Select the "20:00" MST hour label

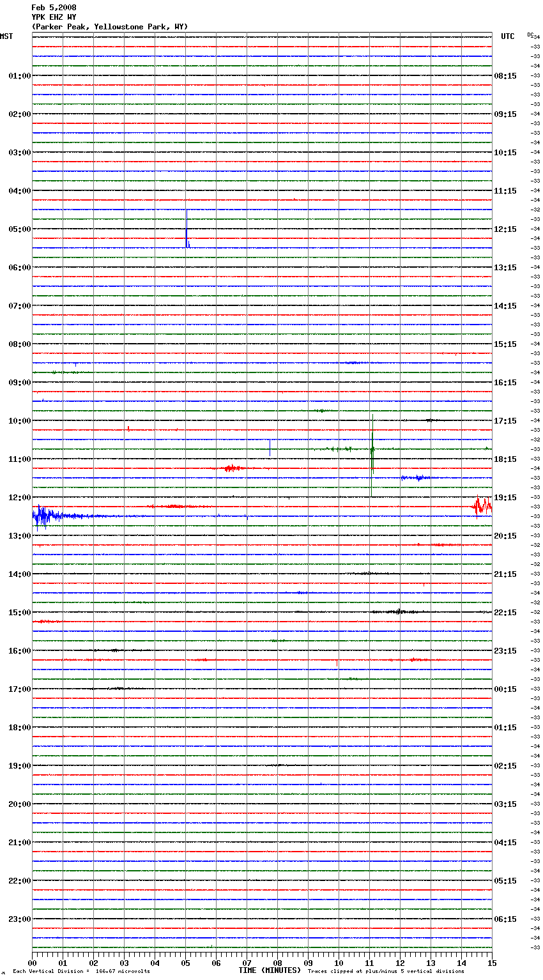click(x=20, y=804)
